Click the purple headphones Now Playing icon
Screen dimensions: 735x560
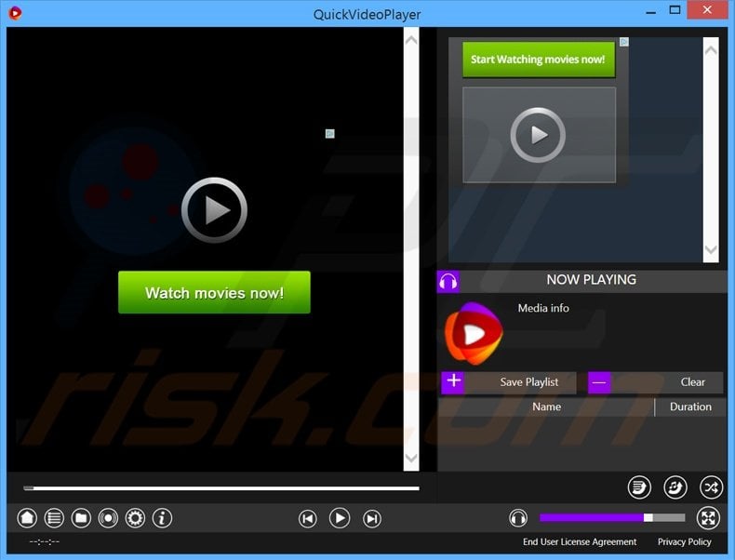[x=448, y=282]
